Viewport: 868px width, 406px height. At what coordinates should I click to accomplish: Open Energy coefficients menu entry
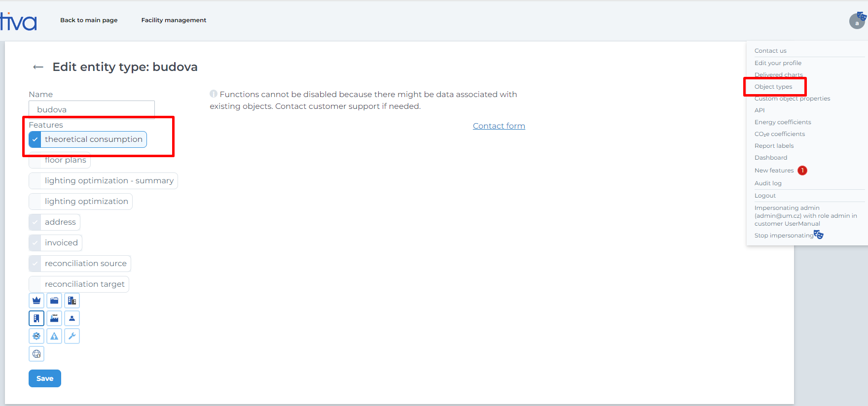pyautogui.click(x=782, y=122)
